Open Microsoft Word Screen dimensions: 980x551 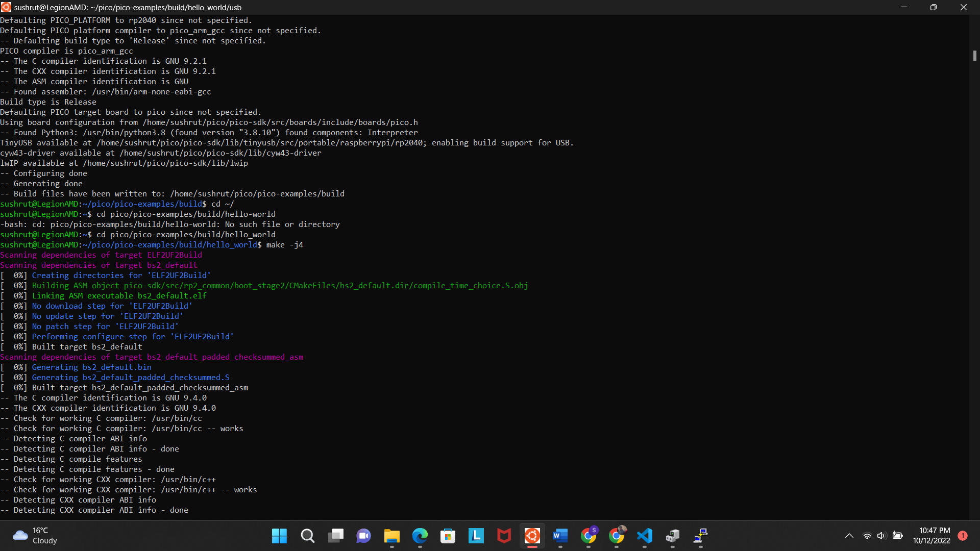point(560,536)
